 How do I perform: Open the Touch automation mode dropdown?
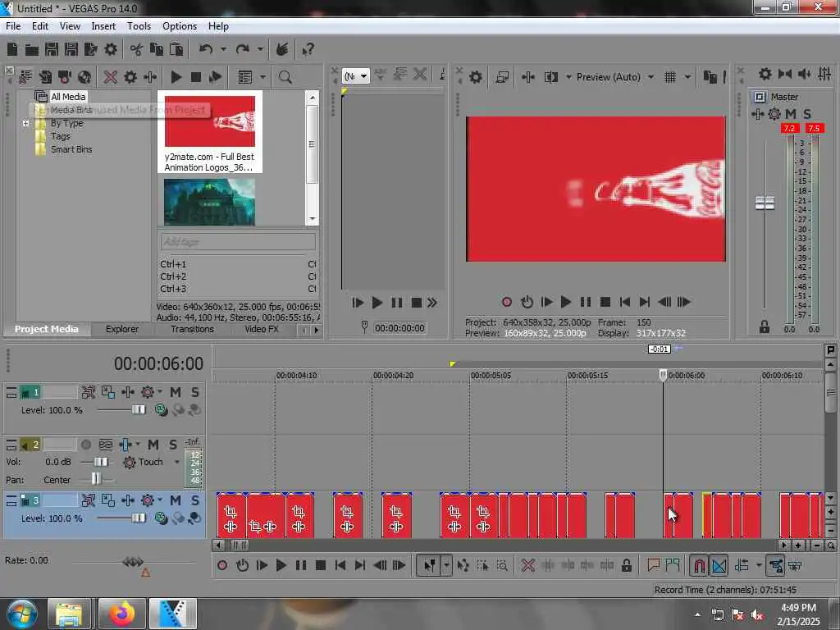[x=176, y=462]
